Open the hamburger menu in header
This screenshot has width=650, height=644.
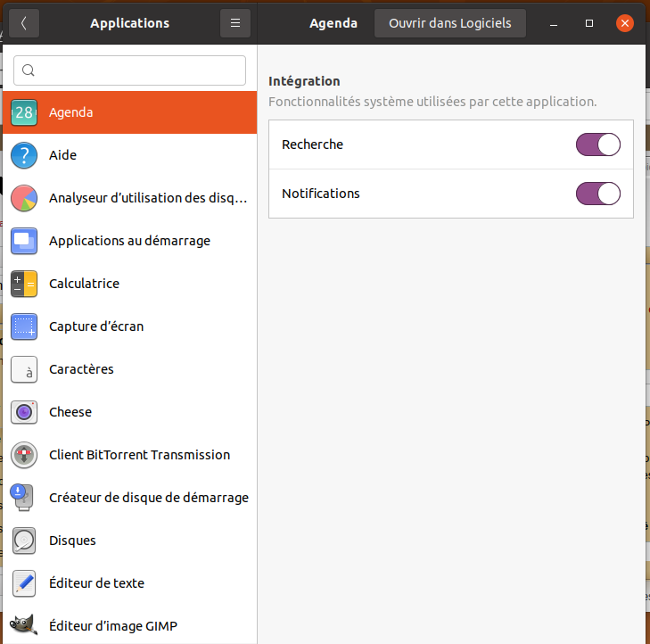pyautogui.click(x=235, y=23)
